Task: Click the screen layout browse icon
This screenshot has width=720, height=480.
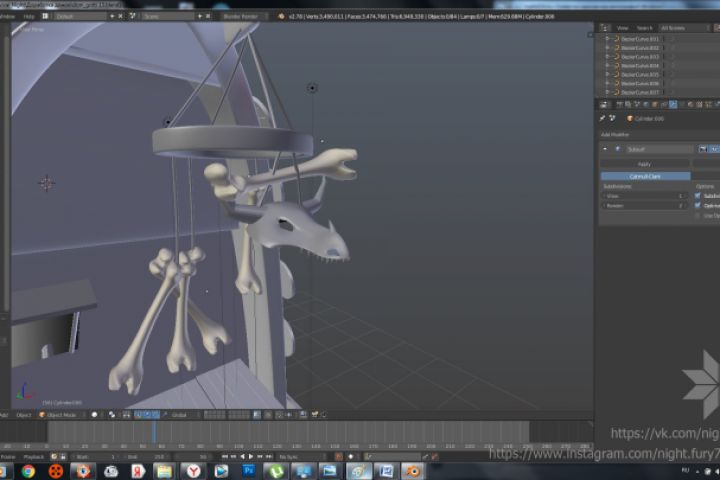Action: (45, 16)
